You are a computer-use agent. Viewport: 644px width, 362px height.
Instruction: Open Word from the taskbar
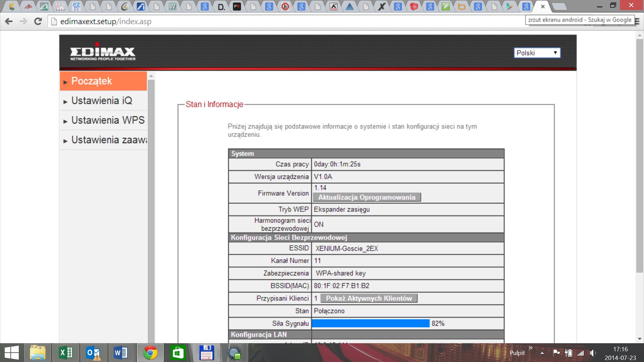(121, 353)
